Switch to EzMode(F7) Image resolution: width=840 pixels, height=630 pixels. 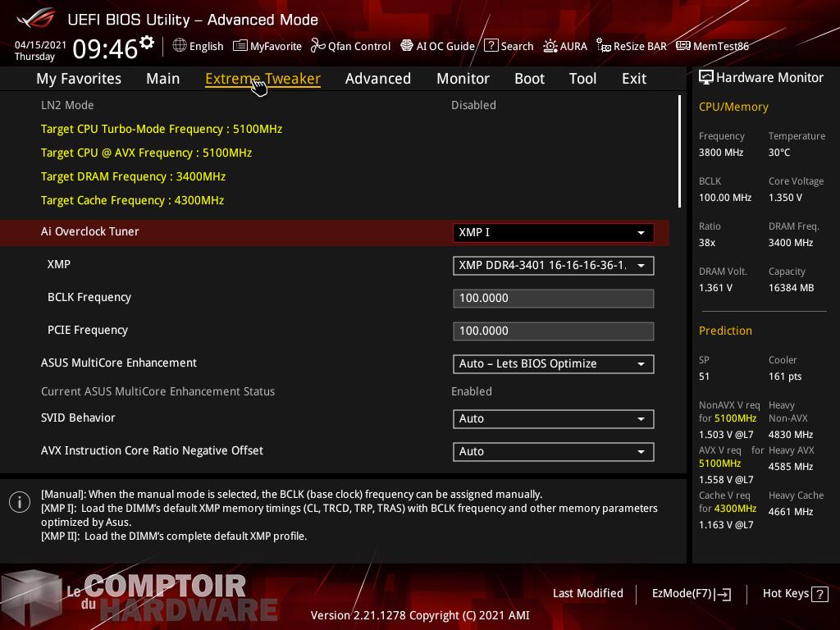691,593
